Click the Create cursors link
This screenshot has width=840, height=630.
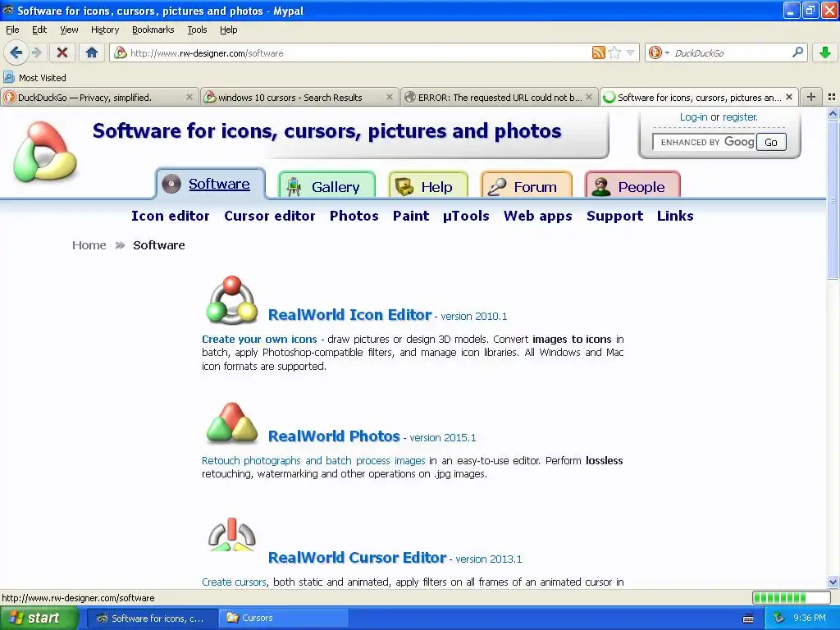tap(234, 582)
